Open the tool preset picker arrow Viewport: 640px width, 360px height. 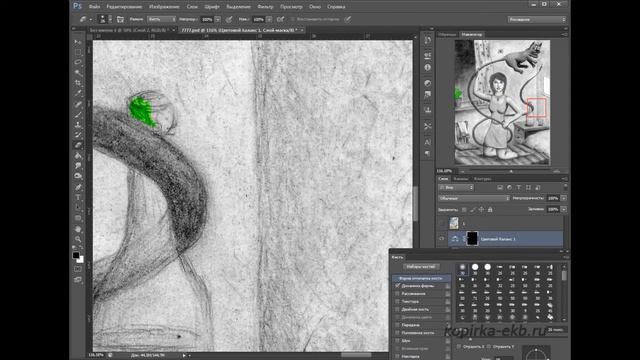click(91, 19)
